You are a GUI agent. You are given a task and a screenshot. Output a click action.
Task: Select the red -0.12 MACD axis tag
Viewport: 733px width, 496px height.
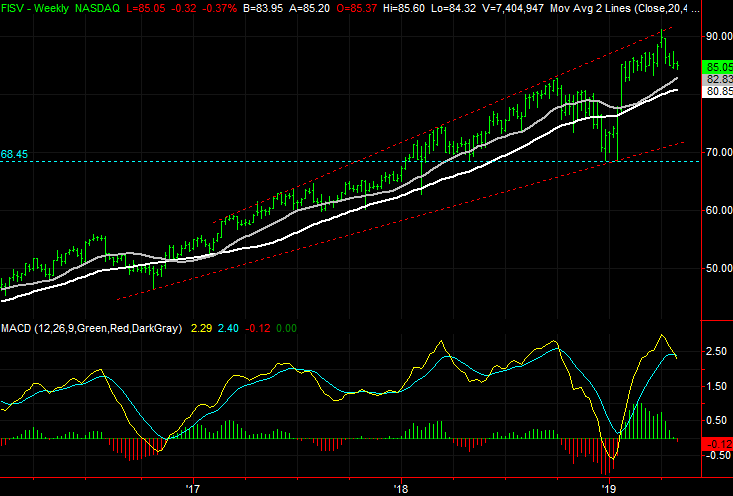click(x=718, y=444)
